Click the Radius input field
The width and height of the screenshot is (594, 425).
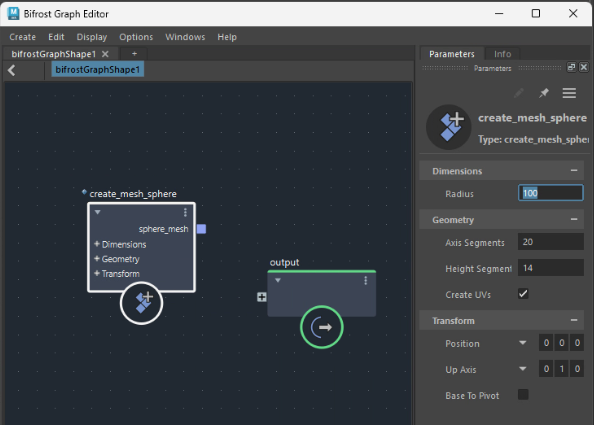(550, 193)
